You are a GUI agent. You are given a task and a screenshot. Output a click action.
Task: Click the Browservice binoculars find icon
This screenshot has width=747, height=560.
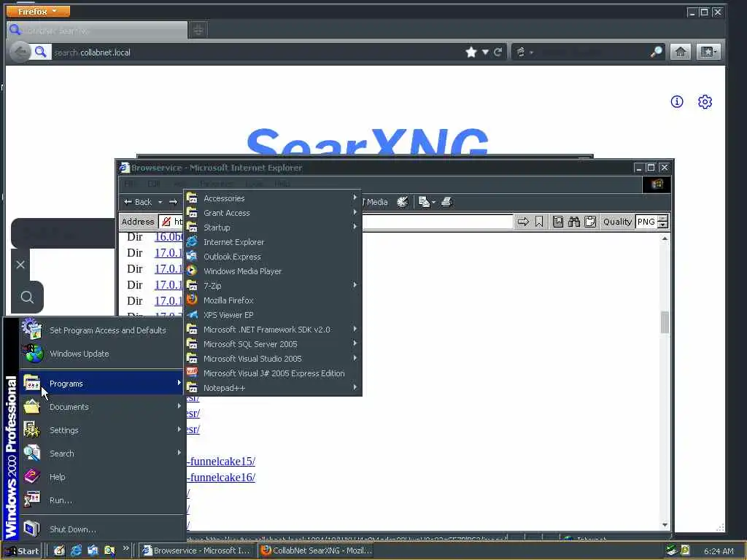[x=574, y=222]
